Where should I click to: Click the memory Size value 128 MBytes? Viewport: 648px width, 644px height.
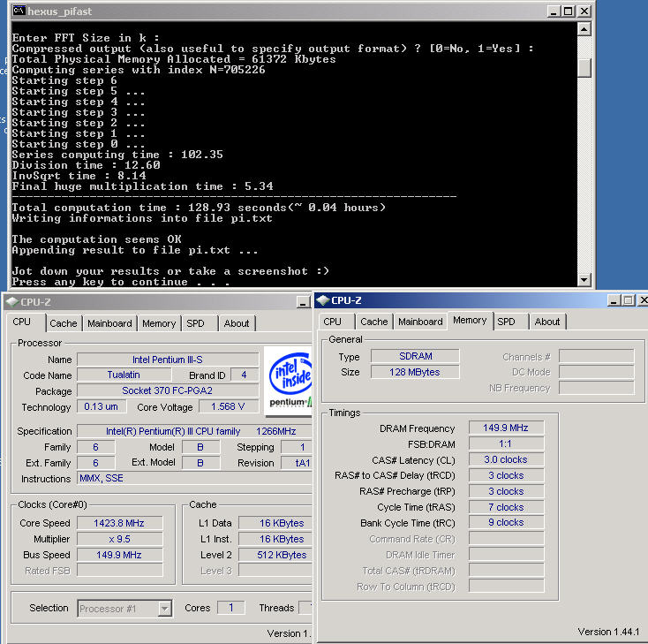[x=415, y=372]
